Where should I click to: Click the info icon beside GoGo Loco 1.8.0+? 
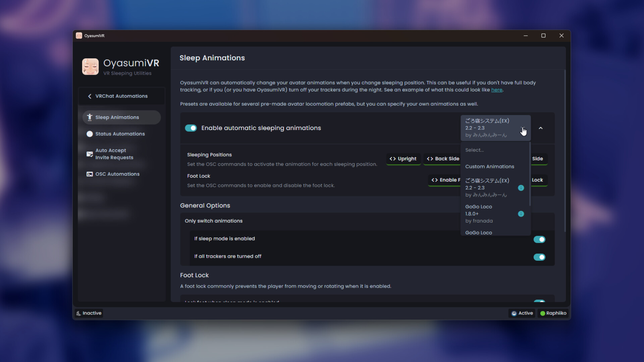pos(521,214)
